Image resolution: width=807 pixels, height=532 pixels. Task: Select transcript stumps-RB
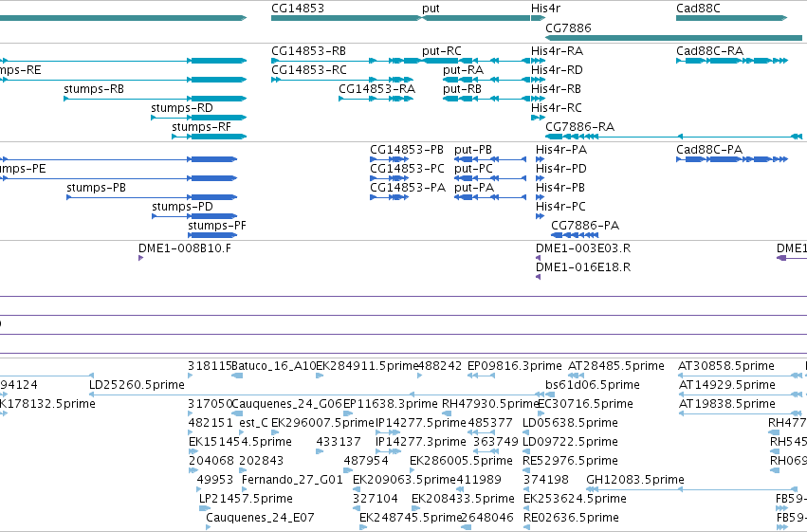[x=155, y=99]
